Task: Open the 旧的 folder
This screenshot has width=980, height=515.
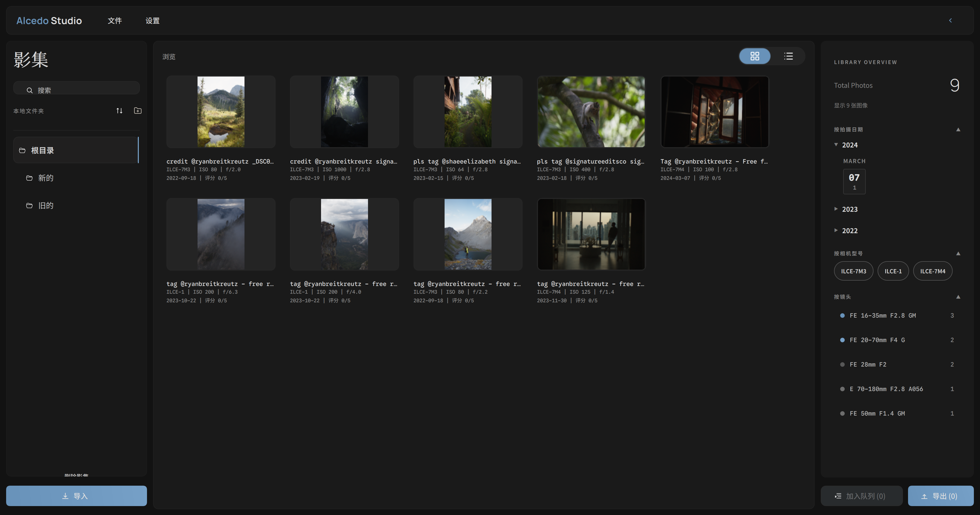Action: [x=45, y=206]
